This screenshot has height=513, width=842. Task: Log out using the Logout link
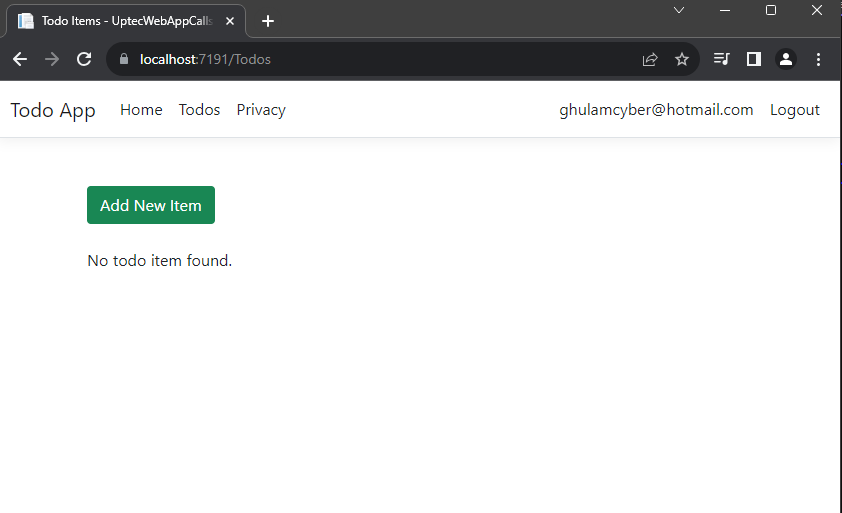pos(794,110)
